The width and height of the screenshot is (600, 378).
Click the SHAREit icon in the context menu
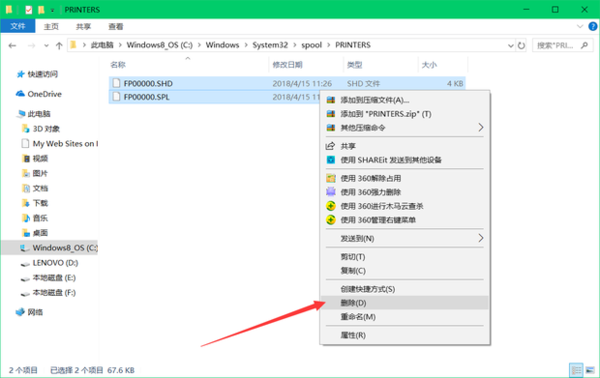(x=331, y=160)
